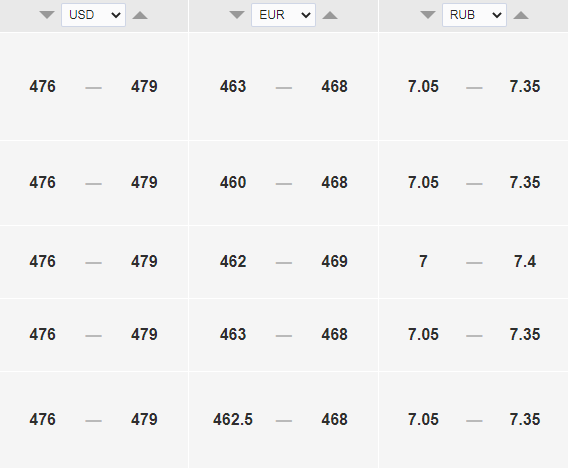Click first row EUR buy rate 463
The height and width of the screenshot is (468, 568).
point(233,87)
